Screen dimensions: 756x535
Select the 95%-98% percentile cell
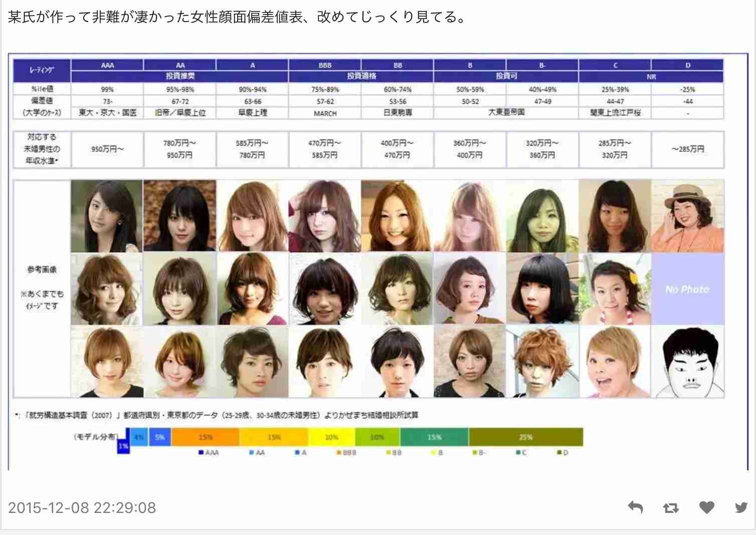pos(180,89)
